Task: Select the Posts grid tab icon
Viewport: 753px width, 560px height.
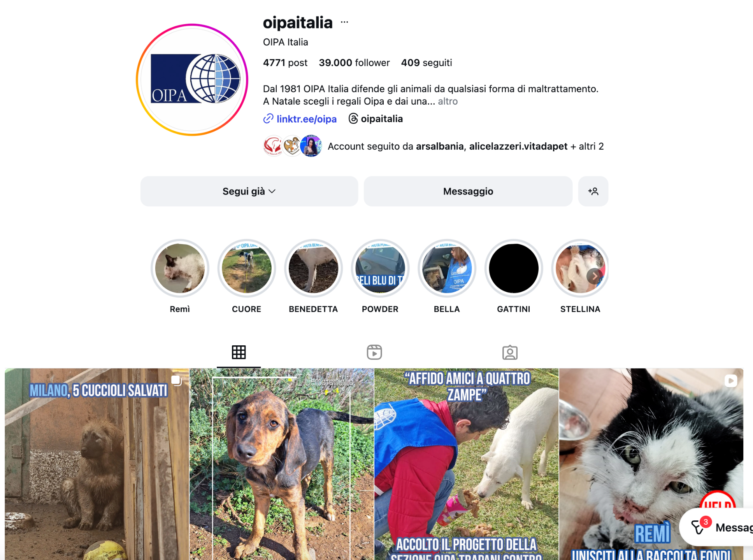Action: (x=239, y=352)
